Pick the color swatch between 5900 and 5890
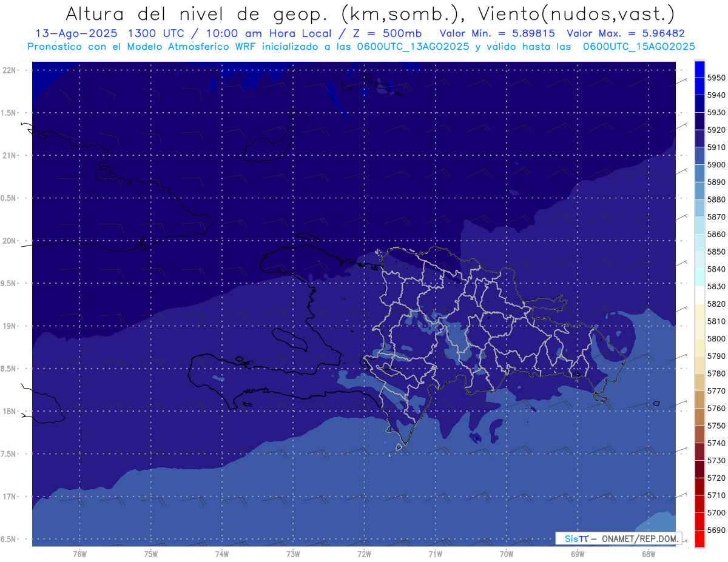 point(699,173)
